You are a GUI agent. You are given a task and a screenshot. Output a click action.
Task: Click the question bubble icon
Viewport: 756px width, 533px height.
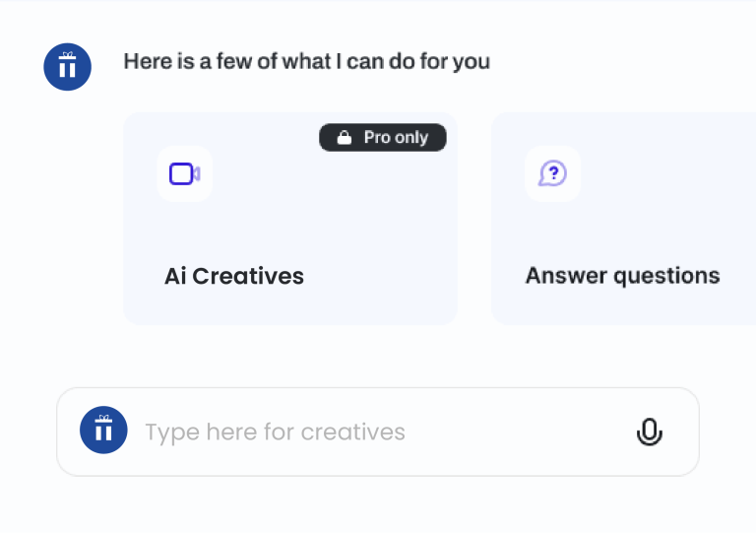552,174
